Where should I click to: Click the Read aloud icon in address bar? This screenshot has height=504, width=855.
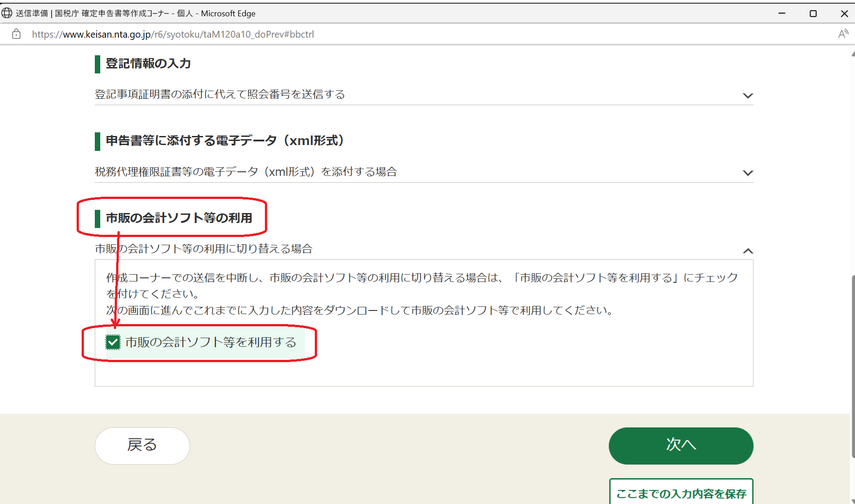pyautogui.click(x=843, y=34)
